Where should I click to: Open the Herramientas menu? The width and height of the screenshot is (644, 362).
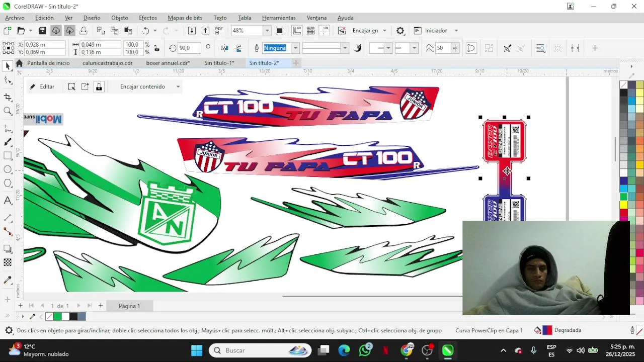[279, 18]
